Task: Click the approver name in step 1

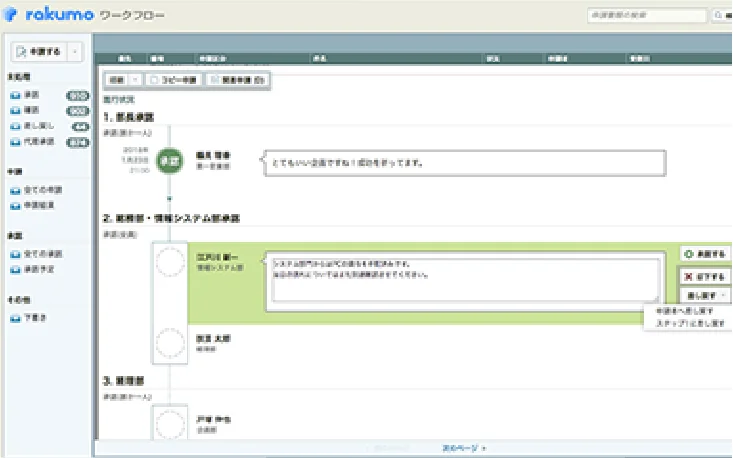Action: [x=213, y=156]
